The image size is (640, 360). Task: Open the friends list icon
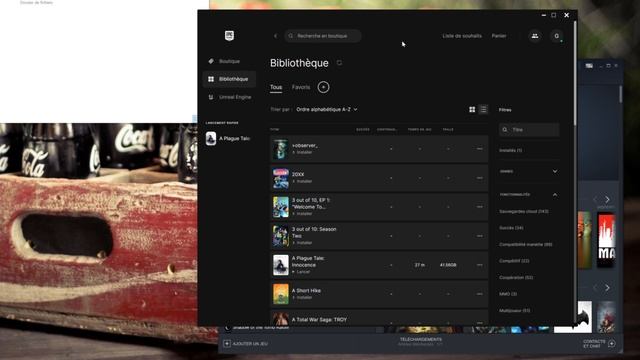[x=535, y=36]
